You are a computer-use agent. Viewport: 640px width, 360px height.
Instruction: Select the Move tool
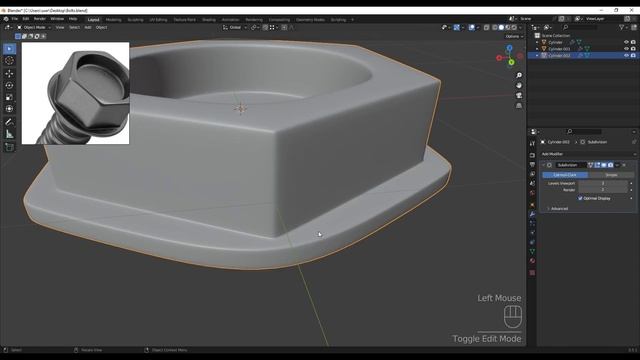[x=9, y=73]
